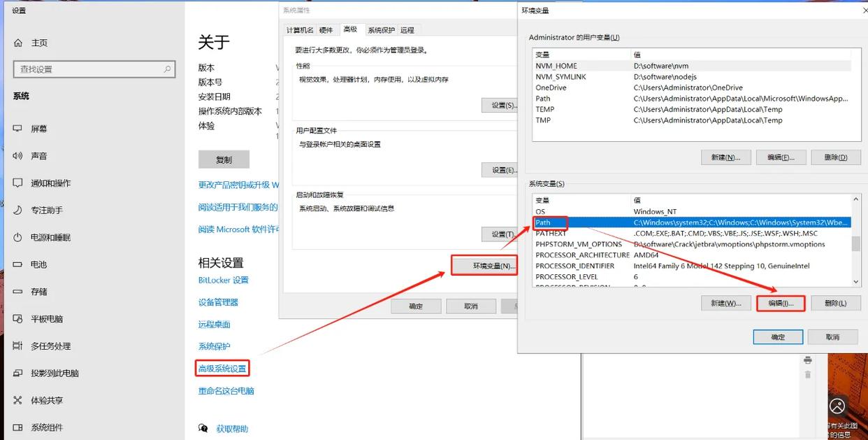The height and width of the screenshot is (440, 868).
Task: Select 存储 storage in sidebar
Action: [39, 292]
